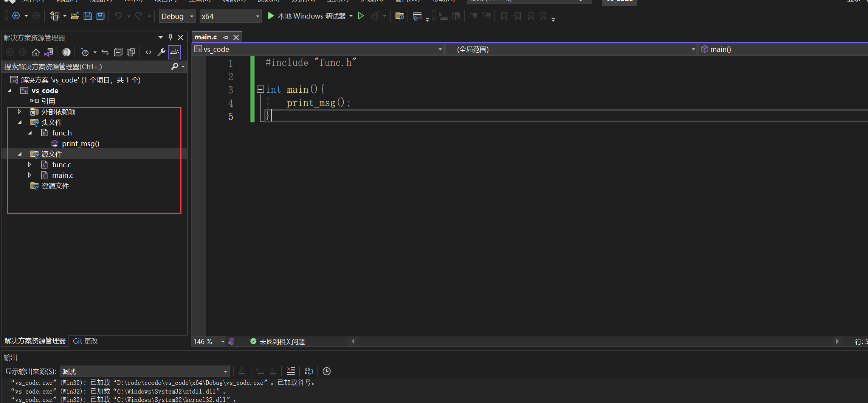
Task: Click the View Code angle-brackets icon
Action: click(149, 52)
